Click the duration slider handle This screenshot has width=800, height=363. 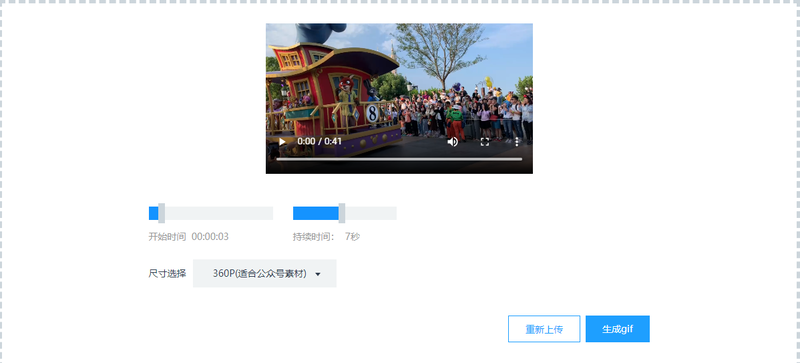click(342, 213)
